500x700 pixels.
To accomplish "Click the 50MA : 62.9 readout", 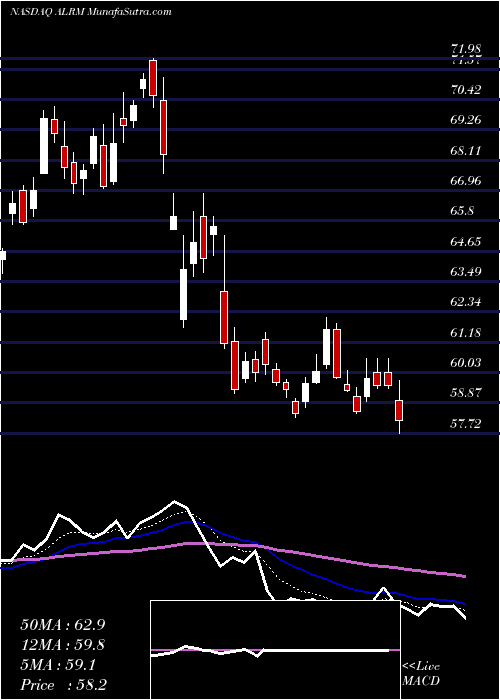I will (63, 625).
